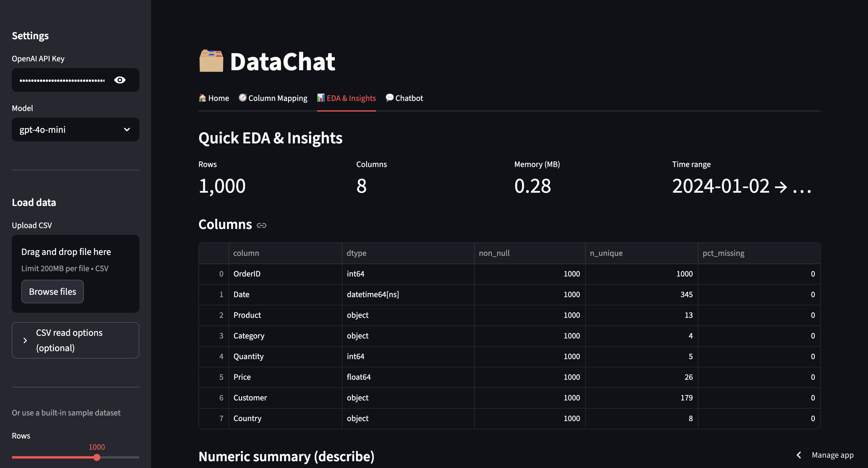Click the left chevron beside Manage app
The width and height of the screenshot is (868, 468).
[x=799, y=455]
